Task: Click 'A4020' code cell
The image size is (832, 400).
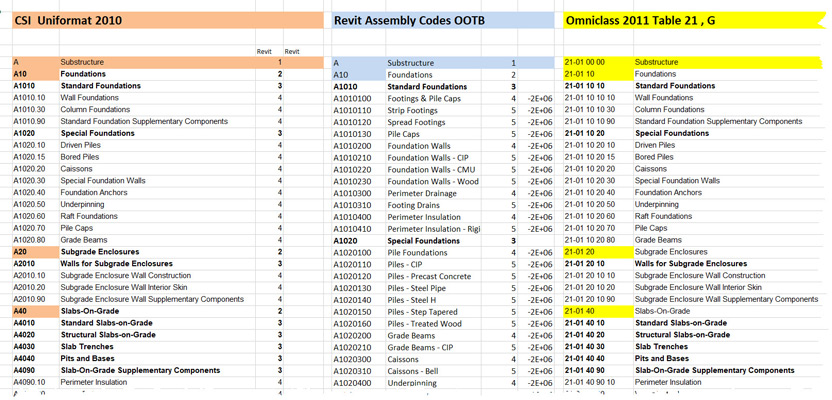Action: click(36, 335)
